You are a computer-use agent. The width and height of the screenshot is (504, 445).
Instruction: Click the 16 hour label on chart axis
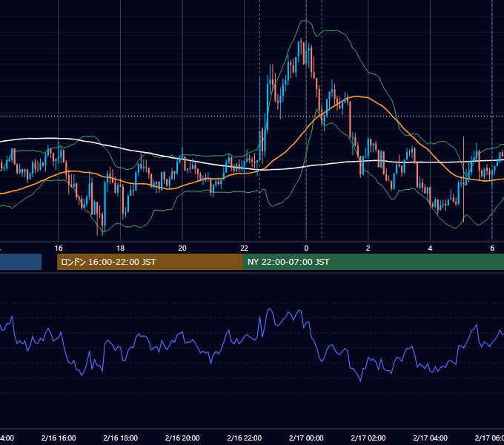point(59,248)
